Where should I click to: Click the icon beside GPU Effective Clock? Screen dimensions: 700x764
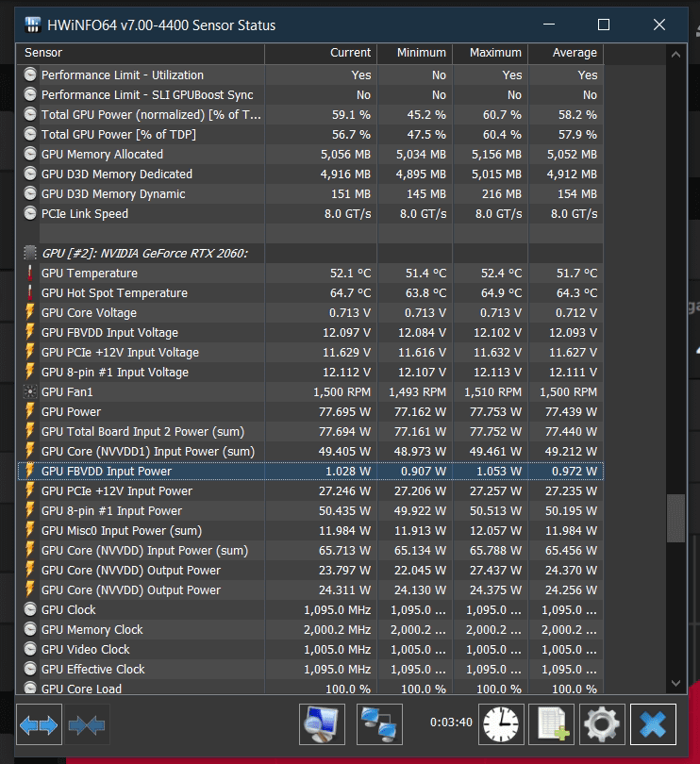point(30,669)
